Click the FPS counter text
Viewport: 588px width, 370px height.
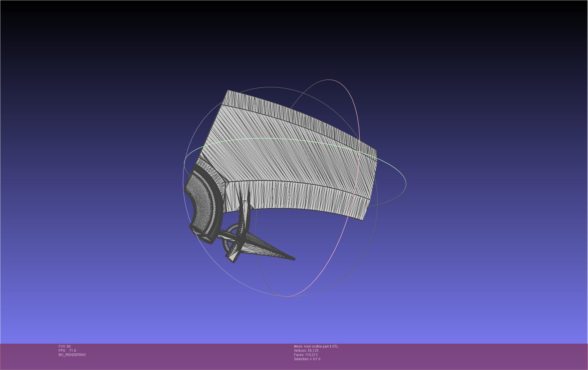click(67, 351)
